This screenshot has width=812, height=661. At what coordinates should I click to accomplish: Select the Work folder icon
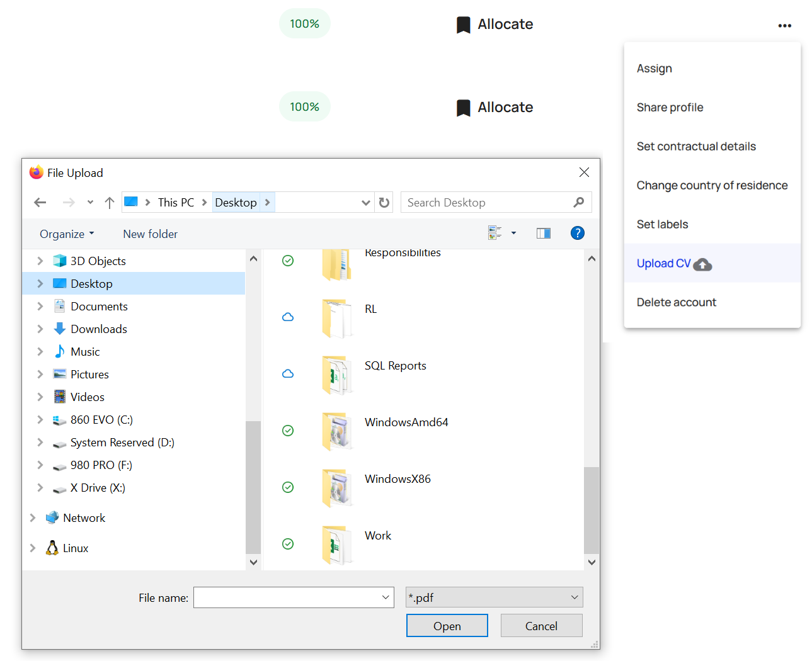[337, 545]
